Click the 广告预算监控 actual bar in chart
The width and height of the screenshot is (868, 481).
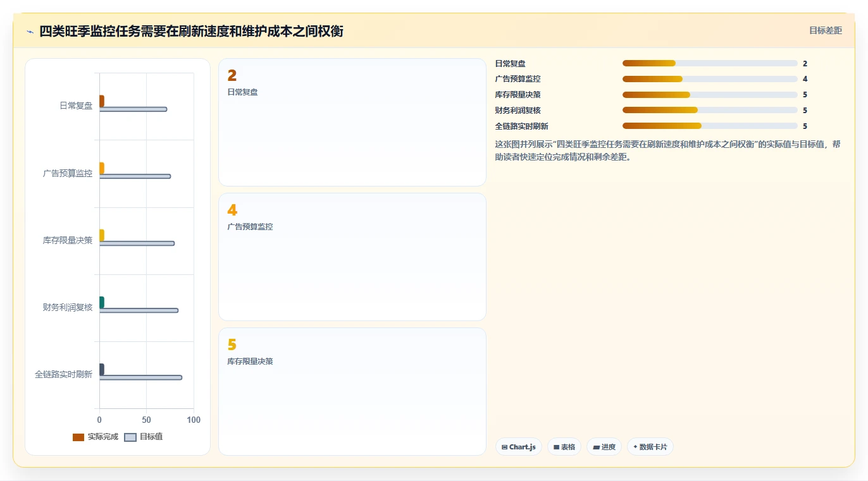[102, 168]
